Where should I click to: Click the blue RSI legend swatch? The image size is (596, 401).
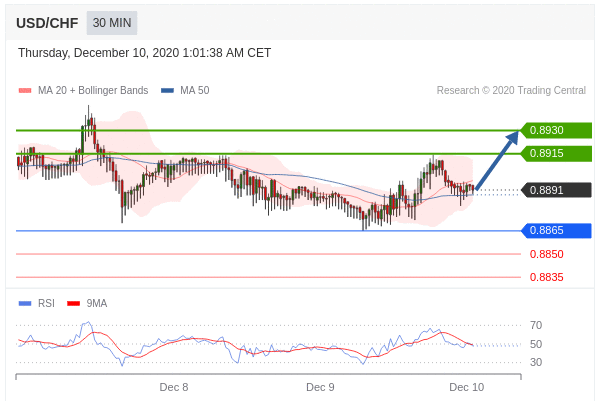click(x=25, y=303)
